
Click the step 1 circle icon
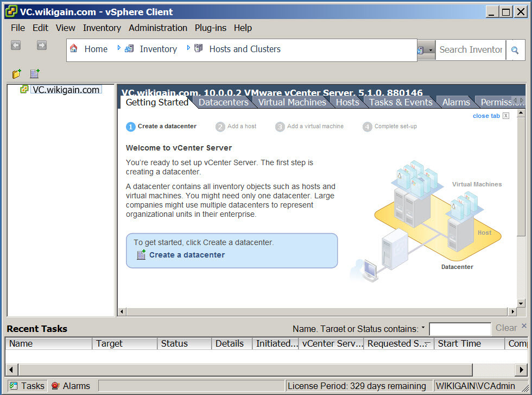coord(131,127)
